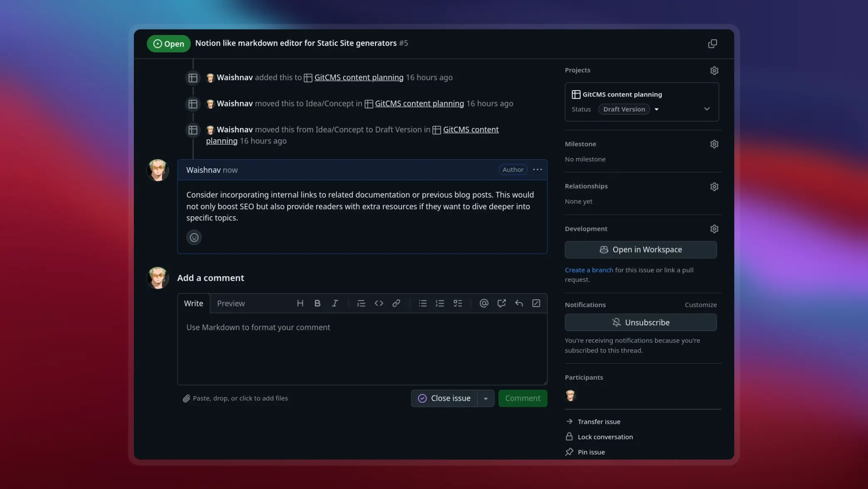The height and width of the screenshot is (489, 868).
Task: Click Create a branch link
Action: pyautogui.click(x=589, y=269)
